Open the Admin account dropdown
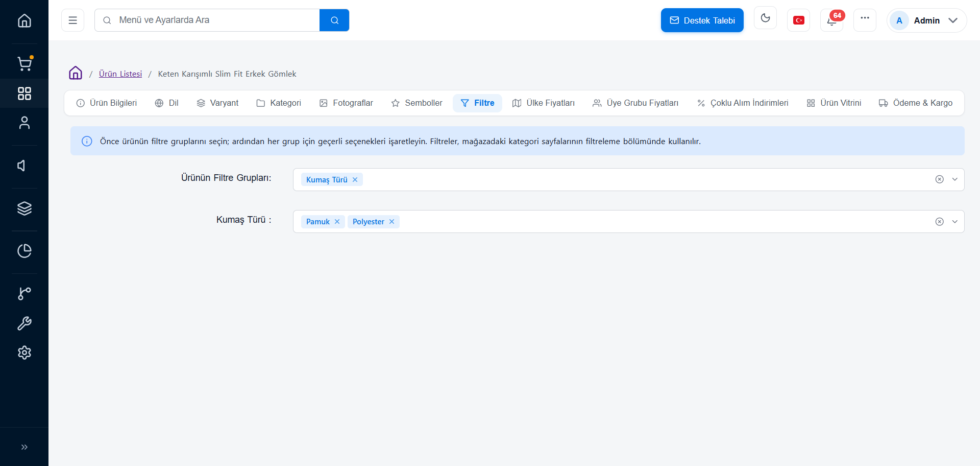The width and height of the screenshot is (980, 466). tap(926, 20)
